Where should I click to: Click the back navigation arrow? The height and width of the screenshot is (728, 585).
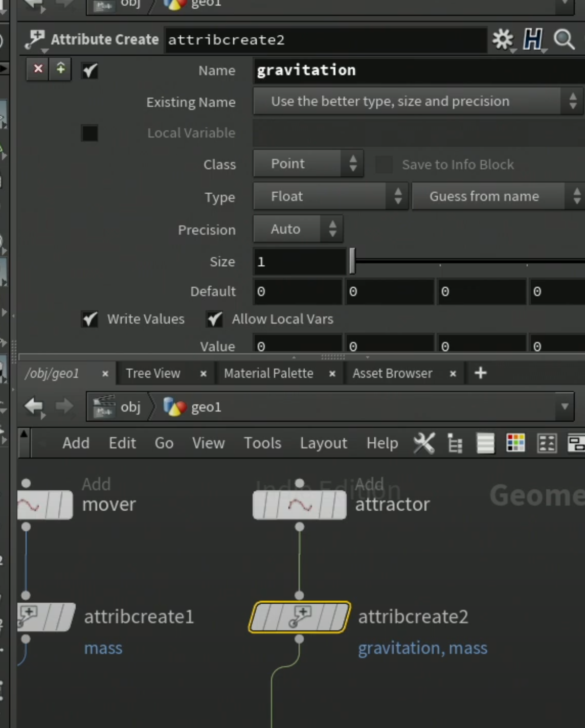34,407
